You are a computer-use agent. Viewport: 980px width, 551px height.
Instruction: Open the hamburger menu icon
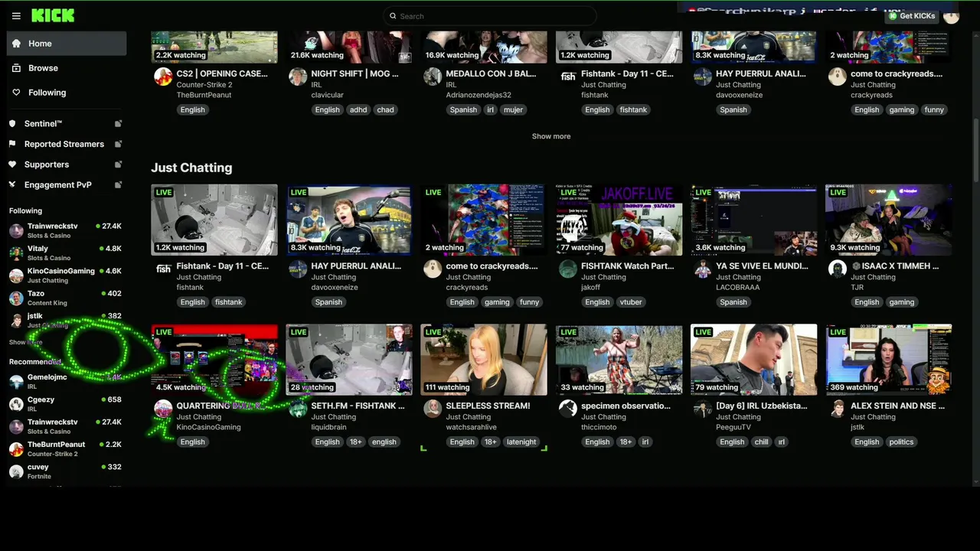point(16,16)
